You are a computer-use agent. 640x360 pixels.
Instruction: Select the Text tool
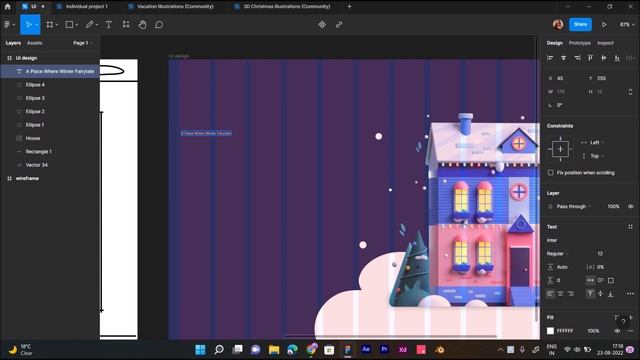point(109,25)
